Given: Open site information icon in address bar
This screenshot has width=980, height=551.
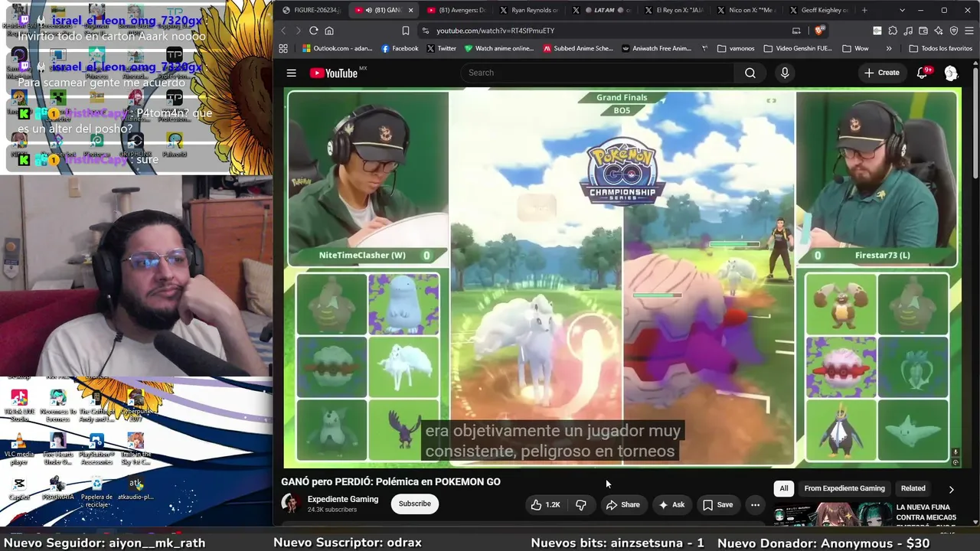Looking at the screenshot, I should [425, 31].
